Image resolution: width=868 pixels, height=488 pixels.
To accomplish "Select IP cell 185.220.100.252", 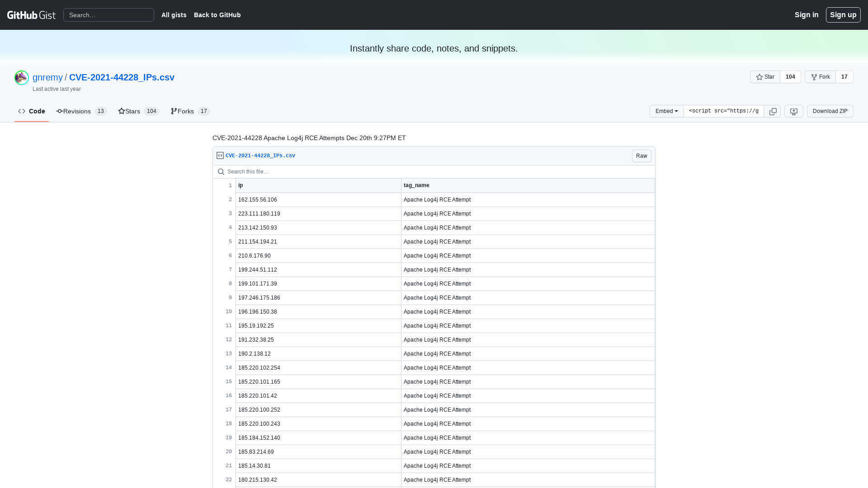I will click(318, 410).
